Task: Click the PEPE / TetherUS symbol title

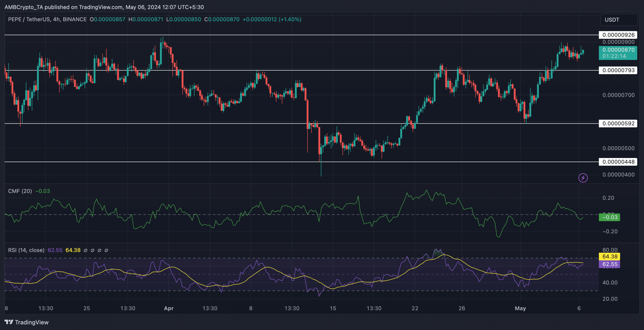Action: 47,19
